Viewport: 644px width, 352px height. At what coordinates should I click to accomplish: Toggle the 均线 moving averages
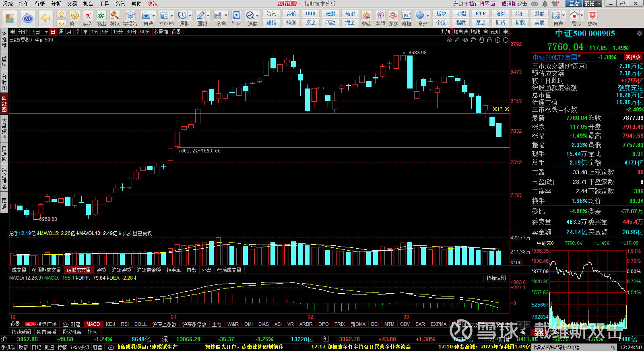click(x=475, y=32)
